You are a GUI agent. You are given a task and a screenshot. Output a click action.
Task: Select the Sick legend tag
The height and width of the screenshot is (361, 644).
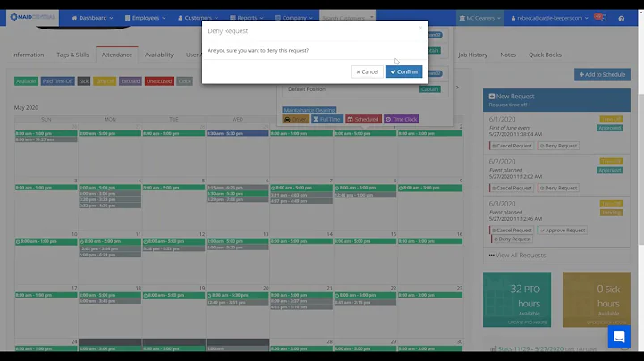click(x=84, y=81)
